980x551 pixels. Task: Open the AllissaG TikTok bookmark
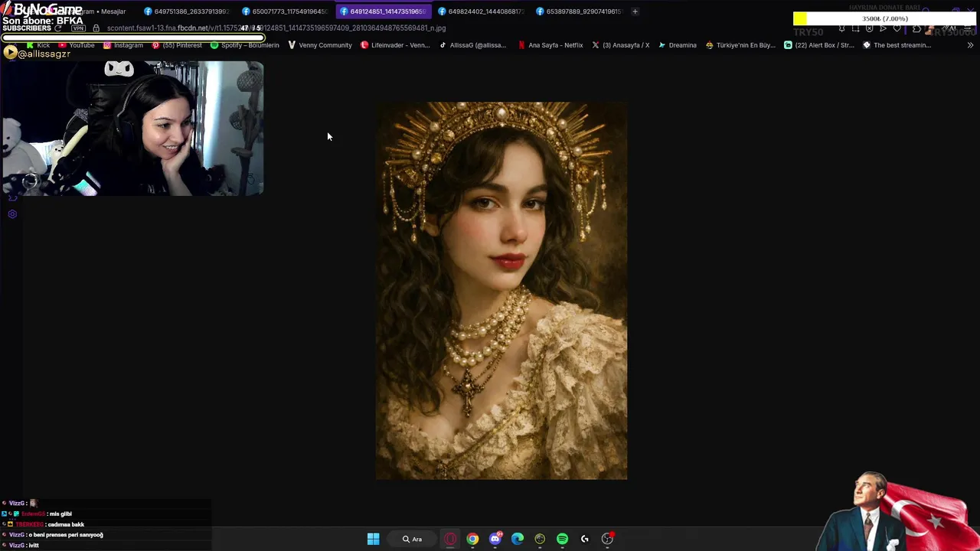pos(472,45)
